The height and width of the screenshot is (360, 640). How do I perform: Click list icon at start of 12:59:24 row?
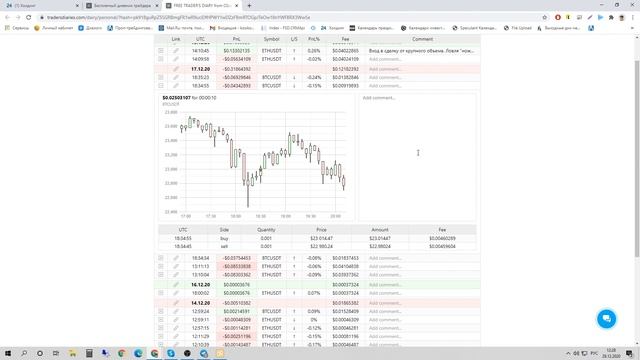click(x=161, y=311)
